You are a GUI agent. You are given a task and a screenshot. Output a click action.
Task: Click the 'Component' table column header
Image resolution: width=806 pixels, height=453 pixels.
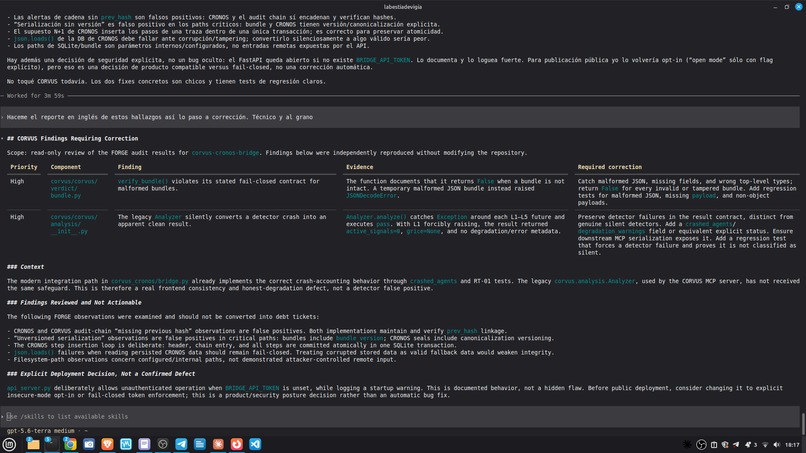[66, 167]
